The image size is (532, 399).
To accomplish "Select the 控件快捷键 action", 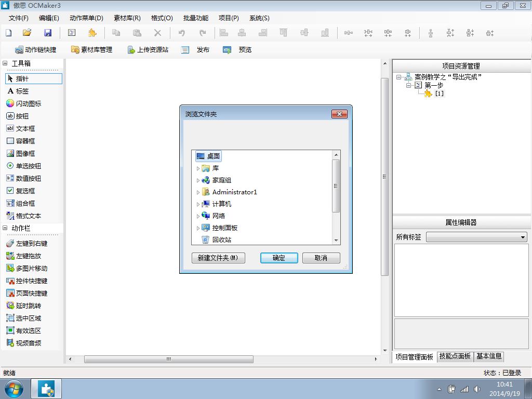I will click(27, 281).
